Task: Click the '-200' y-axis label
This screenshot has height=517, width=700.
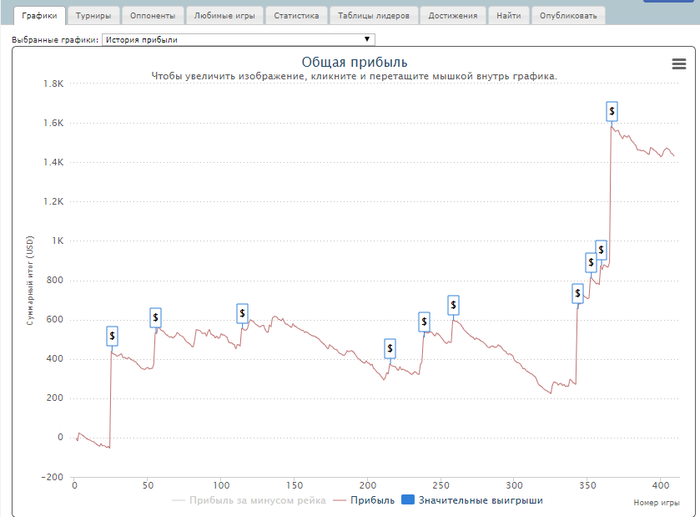Action: 52,477
